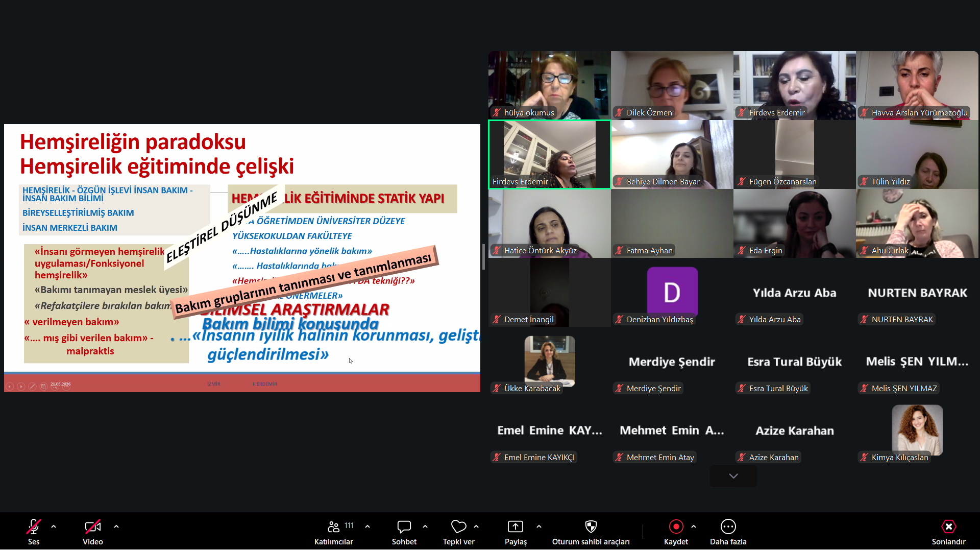Select Denizhan Yıldızbaş purple D avatar
The width and height of the screenshot is (980, 550).
[x=672, y=292]
